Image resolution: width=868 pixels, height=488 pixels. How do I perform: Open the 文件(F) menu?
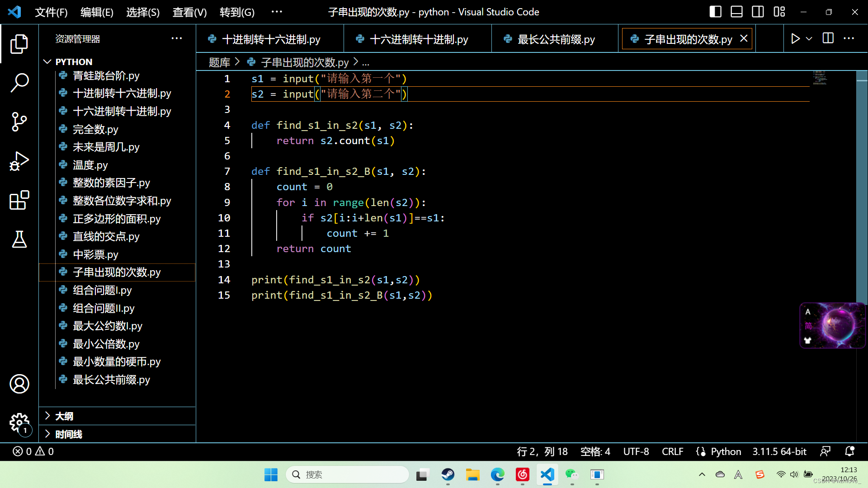(51, 12)
